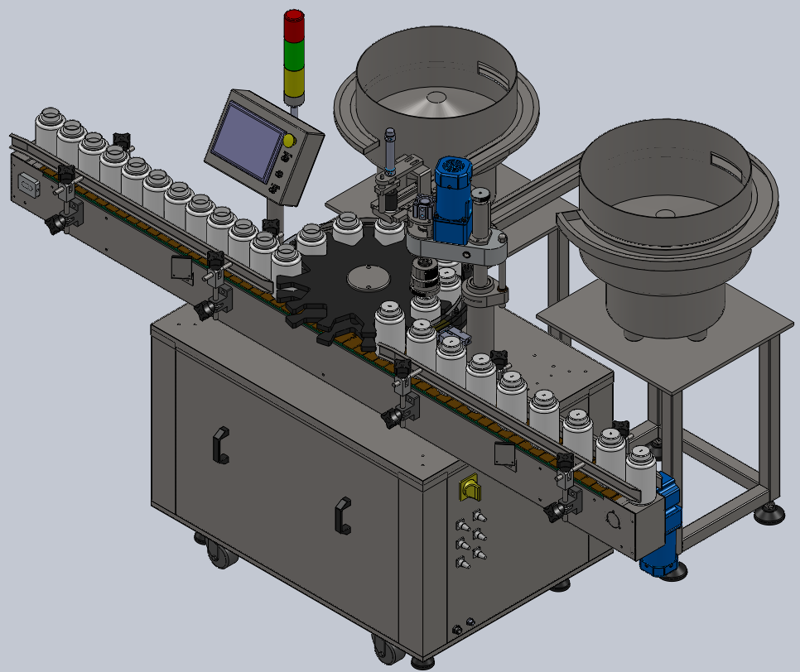Click the left cabinet door handle

pos(221,445)
